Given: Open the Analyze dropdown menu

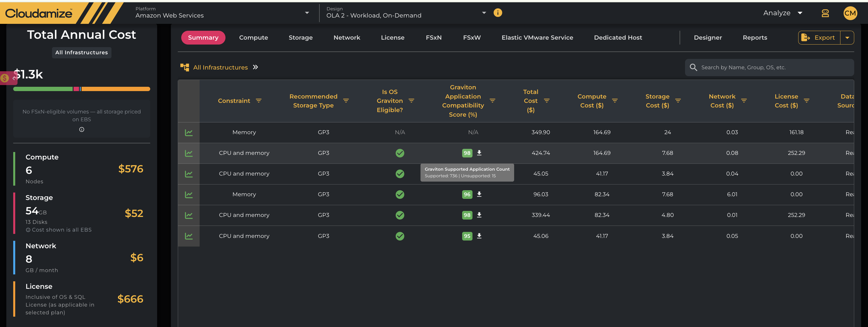Looking at the screenshot, I should (782, 13).
